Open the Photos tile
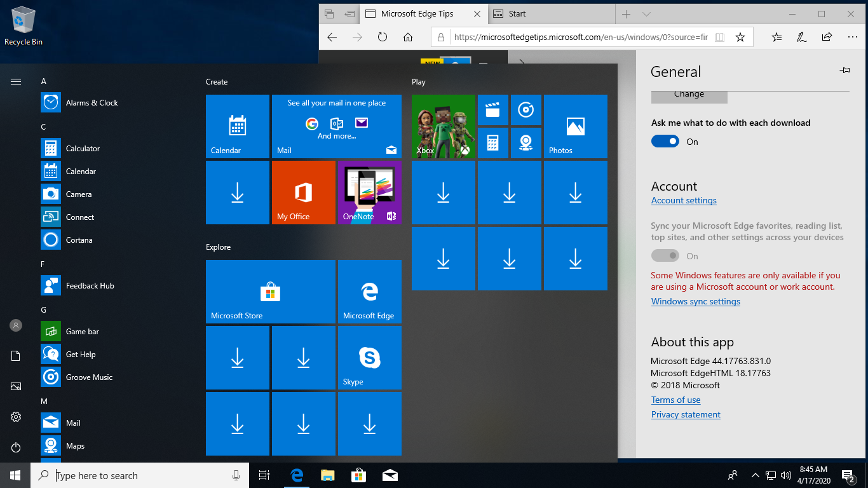868x488 pixels. click(x=576, y=126)
